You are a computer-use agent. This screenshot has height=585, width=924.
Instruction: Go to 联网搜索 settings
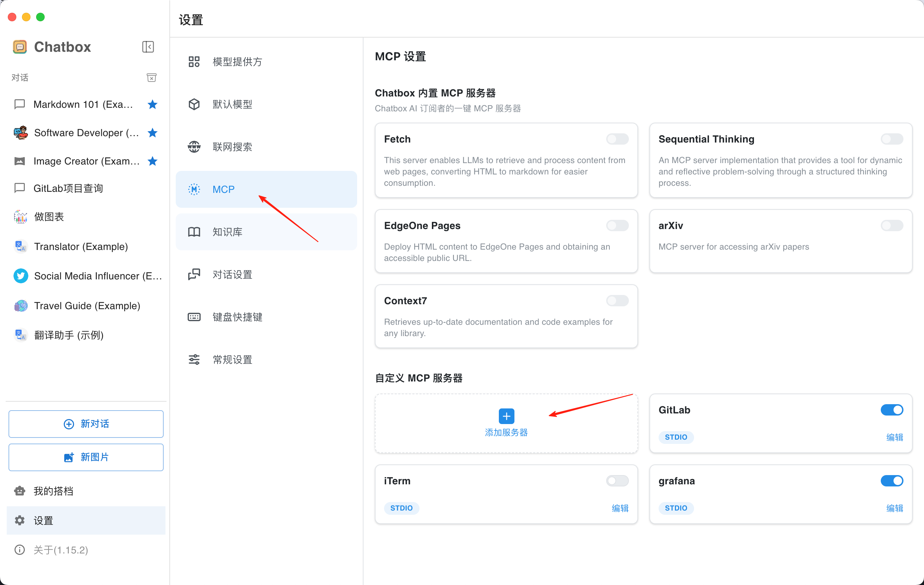pos(266,147)
